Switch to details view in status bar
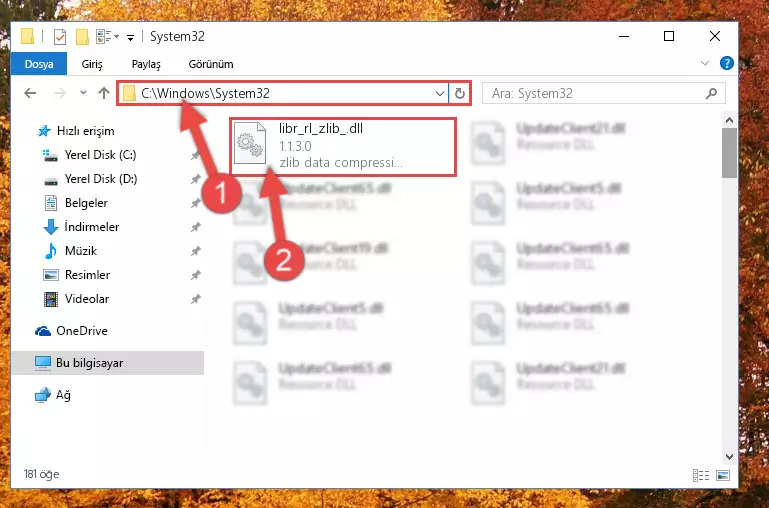Image resolution: width=769 pixels, height=508 pixels. coord(700,475)
